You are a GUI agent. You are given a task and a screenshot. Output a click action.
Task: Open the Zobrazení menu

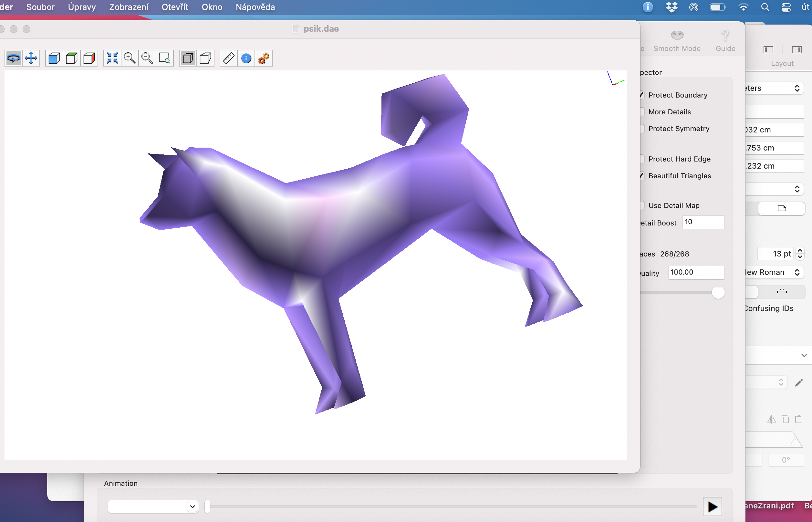pos(129,7)
